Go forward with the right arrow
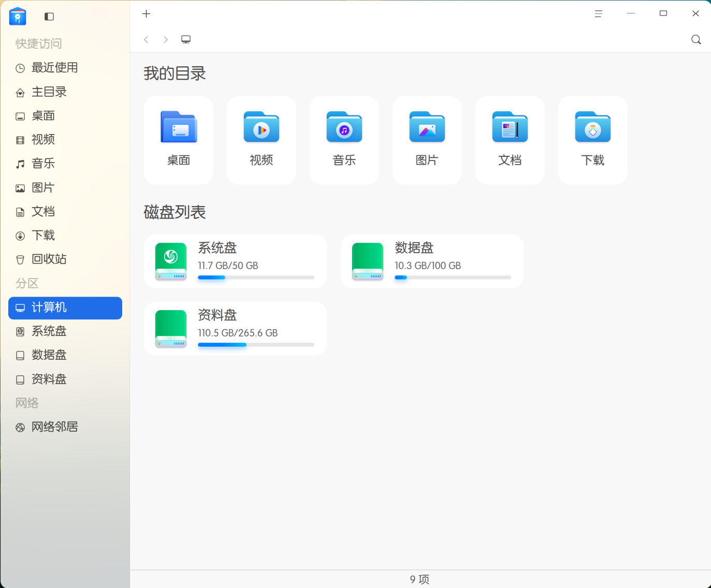Image resolution: width=711 pixels, height=588 pixels. 166,39
